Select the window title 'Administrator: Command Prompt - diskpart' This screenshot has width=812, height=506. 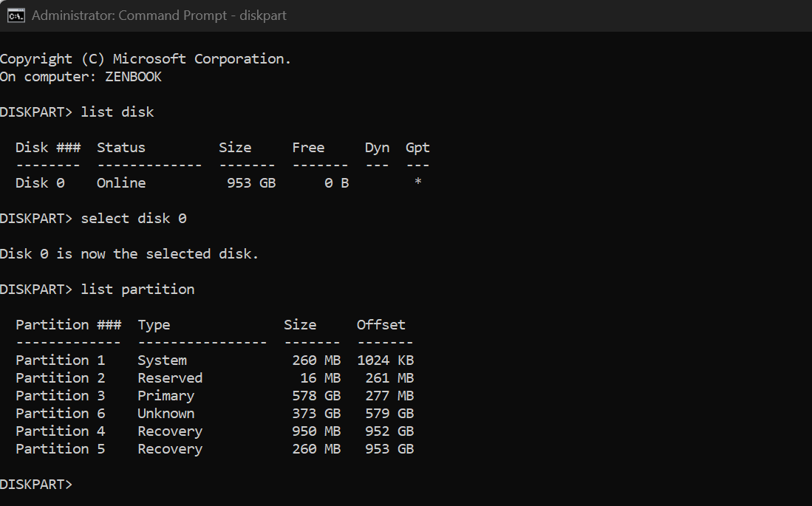coord(159,16)
